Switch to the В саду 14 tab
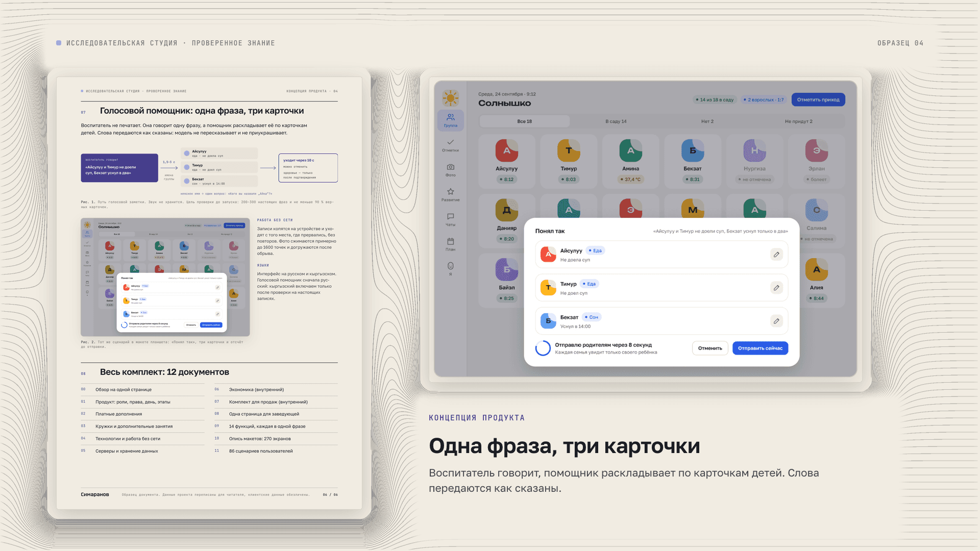 616,121
